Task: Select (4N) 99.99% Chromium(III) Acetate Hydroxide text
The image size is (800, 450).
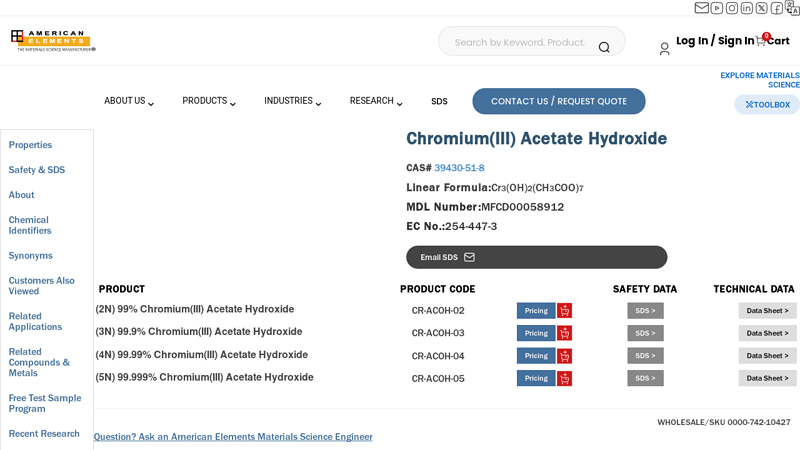Action: click(202, 355)
